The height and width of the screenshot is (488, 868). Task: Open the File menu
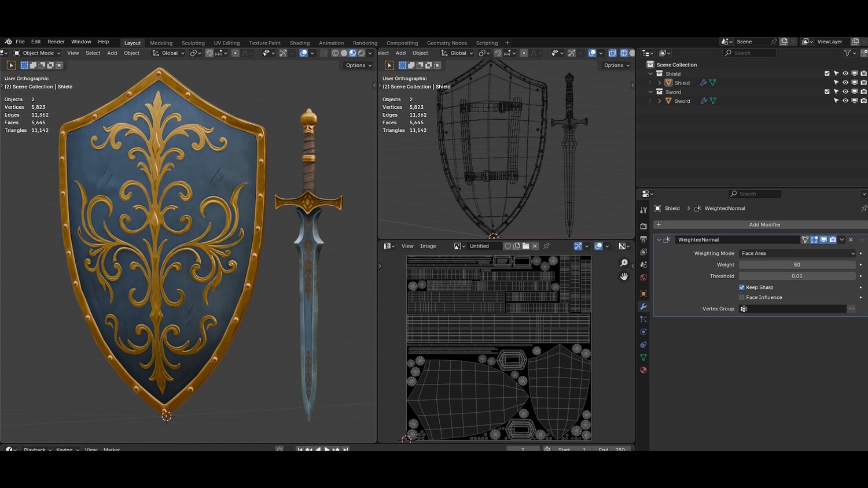[20, 42]
